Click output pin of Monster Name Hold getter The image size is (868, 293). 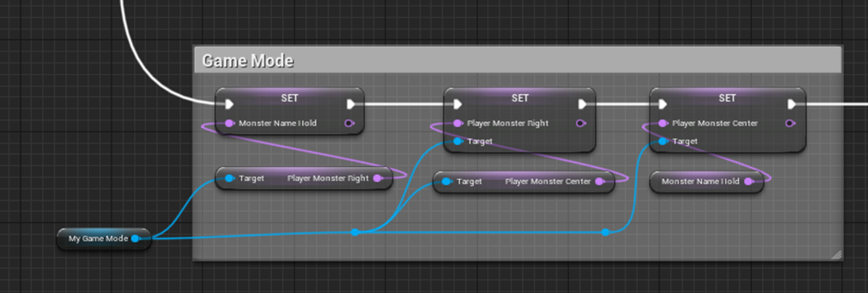749,182
